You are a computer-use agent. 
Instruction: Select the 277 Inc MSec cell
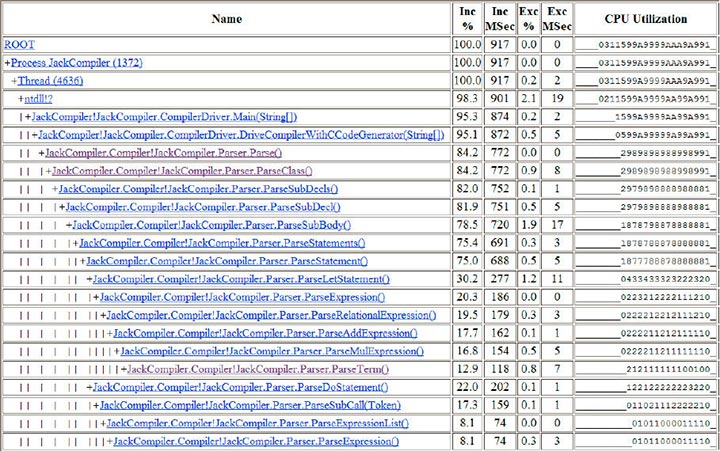pyautogui.click(x=500, y=279)
